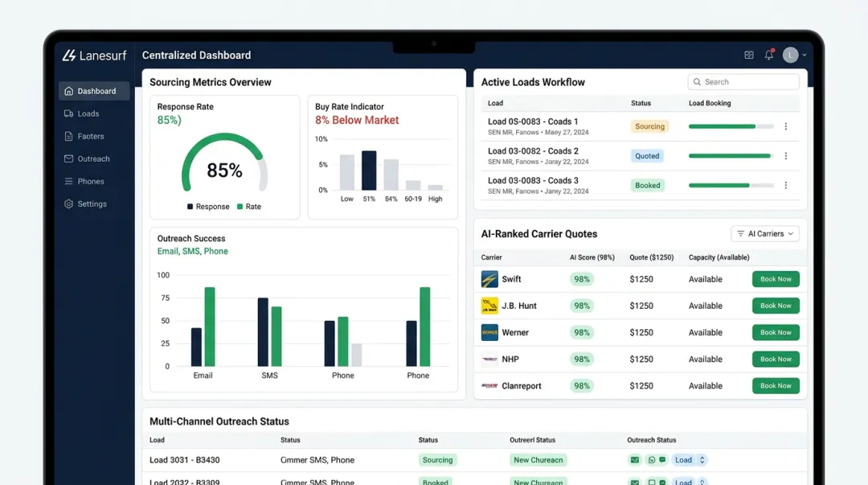
Task: Book Now for Clanreport
Action: tap(776, 386)
